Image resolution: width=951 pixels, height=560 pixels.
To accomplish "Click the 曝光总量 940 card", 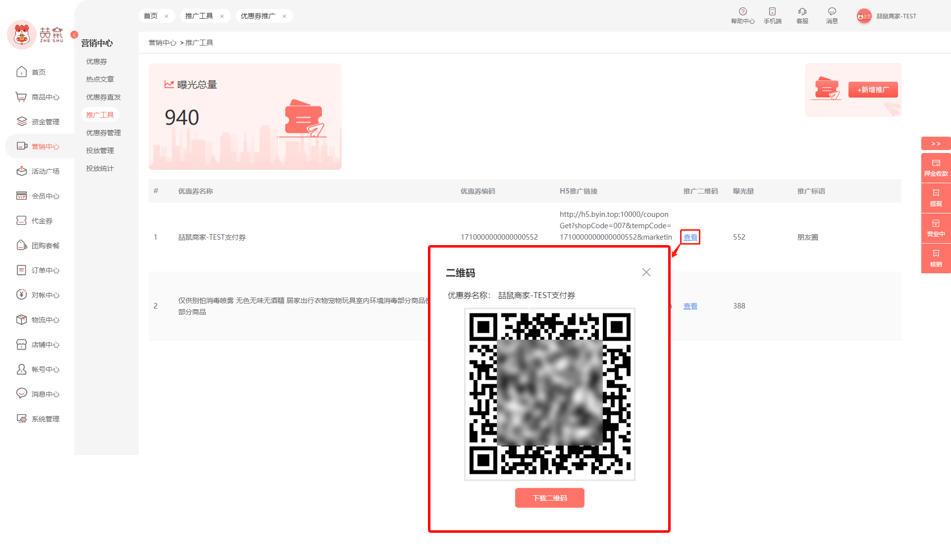I will 245,116.
